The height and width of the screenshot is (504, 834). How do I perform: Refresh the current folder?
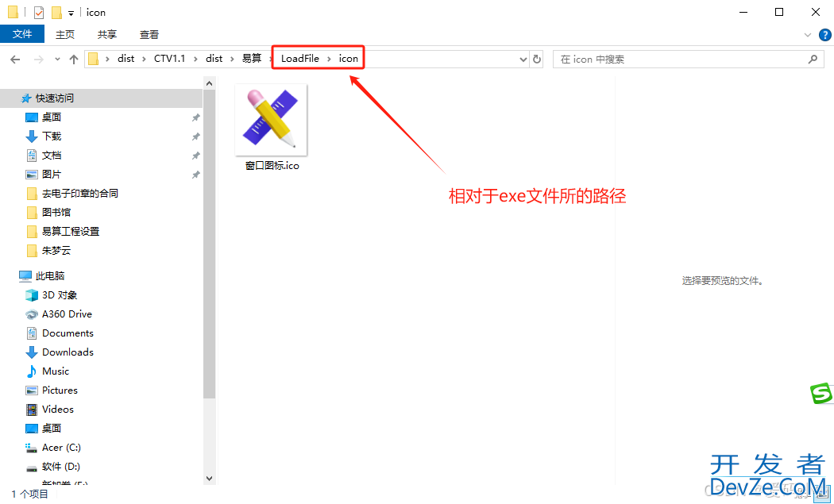(x=537, y=60)
